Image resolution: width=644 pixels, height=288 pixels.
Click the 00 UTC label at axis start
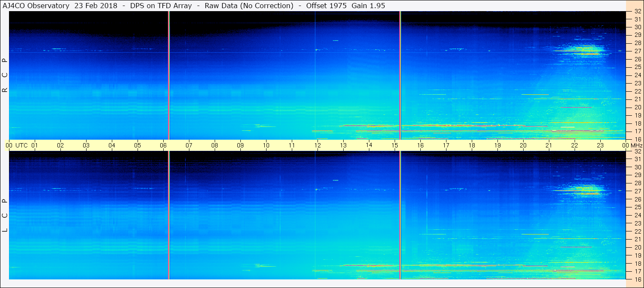tap(17, 145)
